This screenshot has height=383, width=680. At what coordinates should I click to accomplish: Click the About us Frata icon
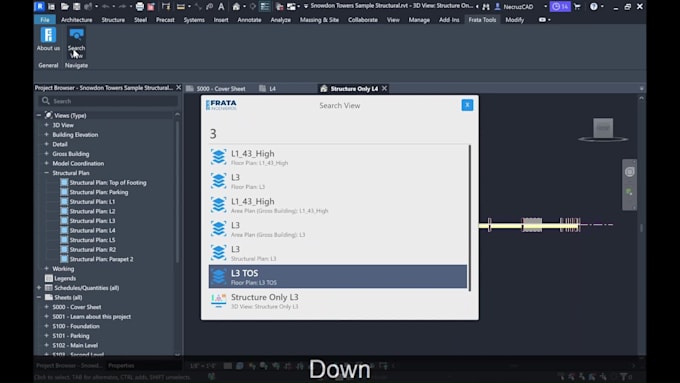[x=48, y=39]
